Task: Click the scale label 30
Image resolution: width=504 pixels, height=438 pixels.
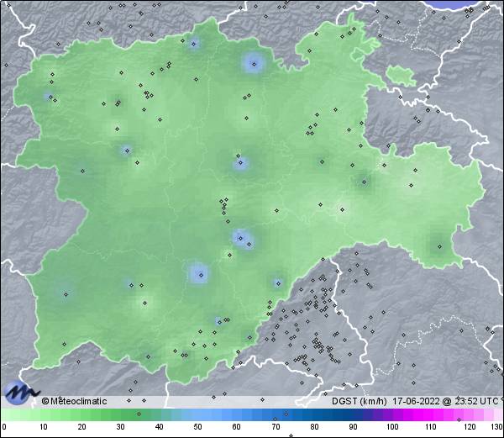Action: [x=120, y=427]
